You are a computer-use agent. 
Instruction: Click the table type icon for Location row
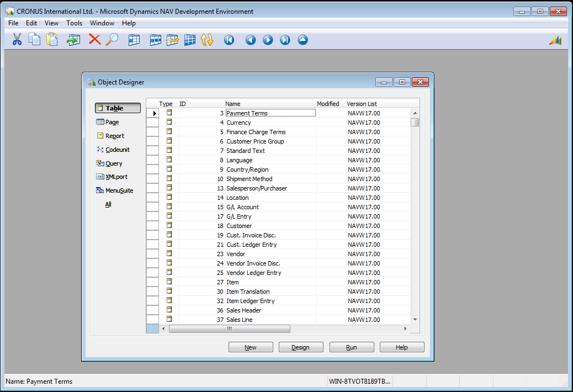pos(169,197)
